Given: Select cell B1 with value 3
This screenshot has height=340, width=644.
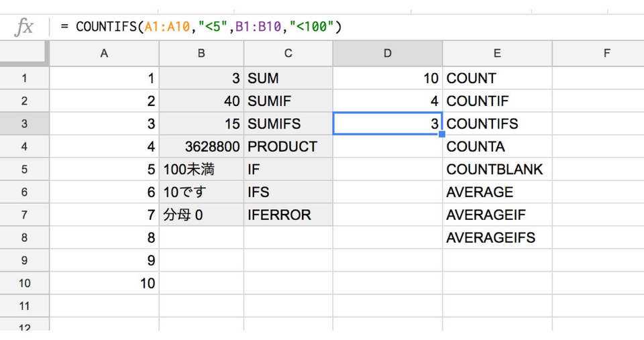Looking at the screenshot, I should tap(201, 78).
